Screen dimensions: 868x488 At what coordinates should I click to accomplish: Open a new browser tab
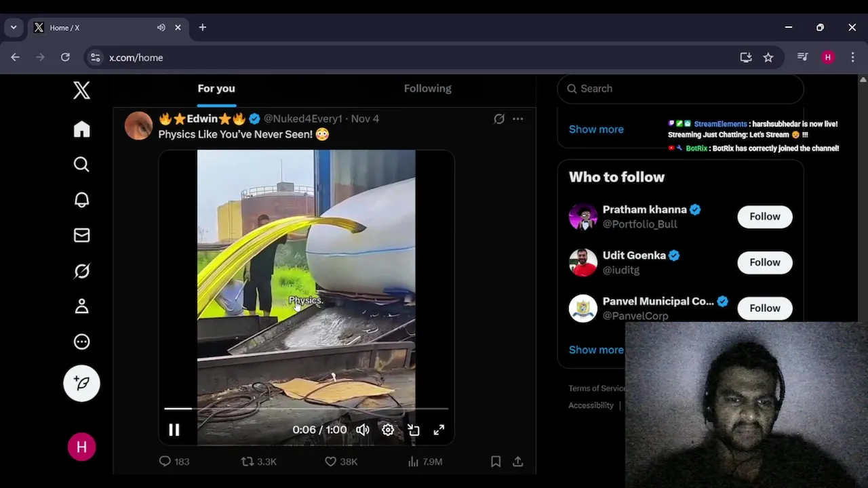pos(202,28)
